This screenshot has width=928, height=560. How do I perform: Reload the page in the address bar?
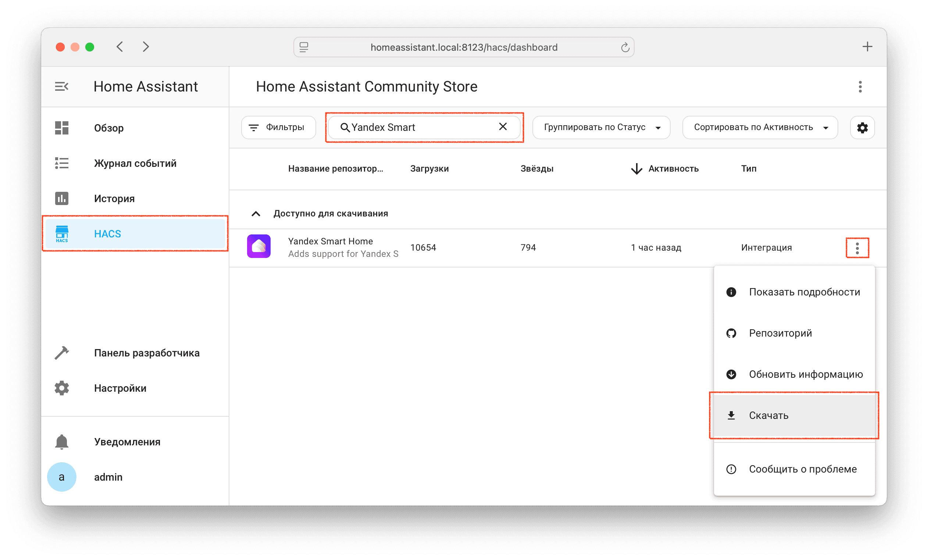click(625, 47)
